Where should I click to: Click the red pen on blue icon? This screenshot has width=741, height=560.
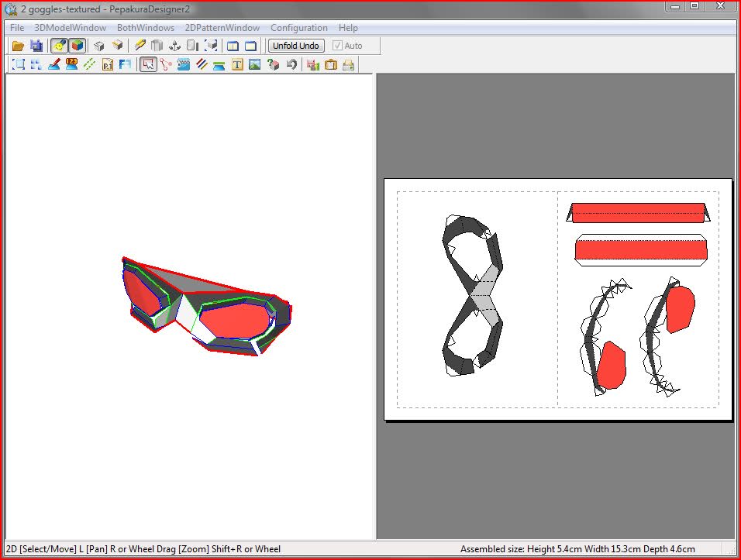(54, 64)
